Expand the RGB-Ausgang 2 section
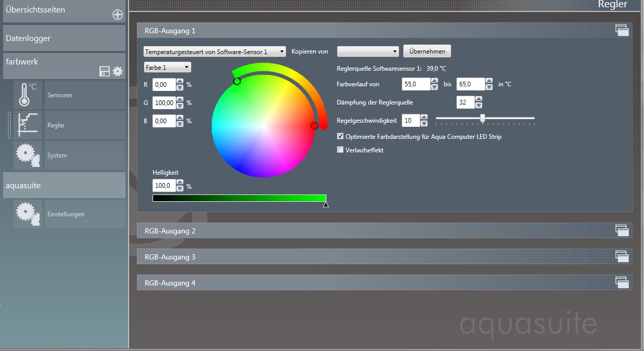 click(170, 231)
